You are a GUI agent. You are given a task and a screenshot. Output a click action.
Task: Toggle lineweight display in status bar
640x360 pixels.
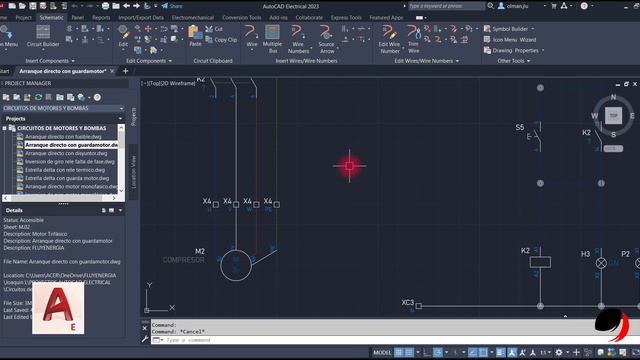pyautogui.click(x=500, y=352)
